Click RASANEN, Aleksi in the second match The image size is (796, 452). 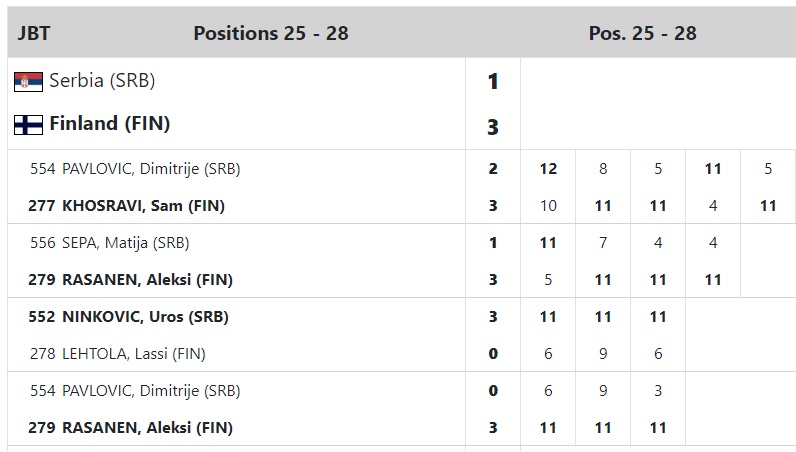click(x=130, y=280)
